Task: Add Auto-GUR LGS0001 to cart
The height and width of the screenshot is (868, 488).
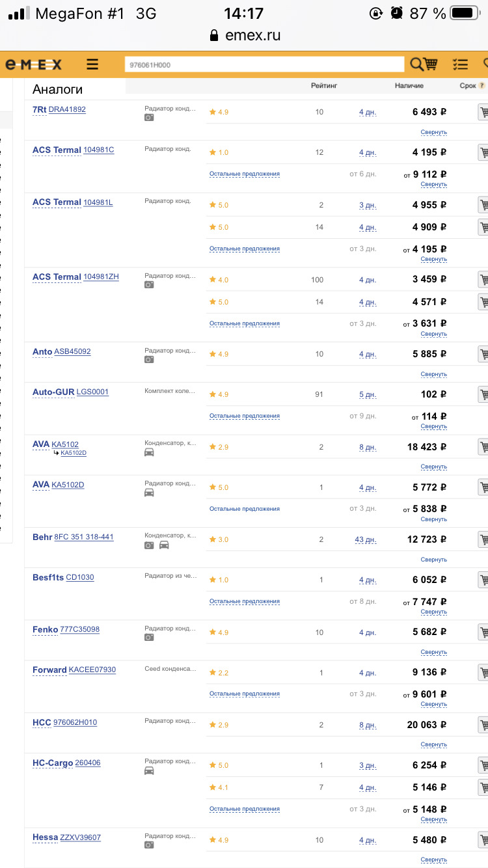Action: tap(483, 394)
